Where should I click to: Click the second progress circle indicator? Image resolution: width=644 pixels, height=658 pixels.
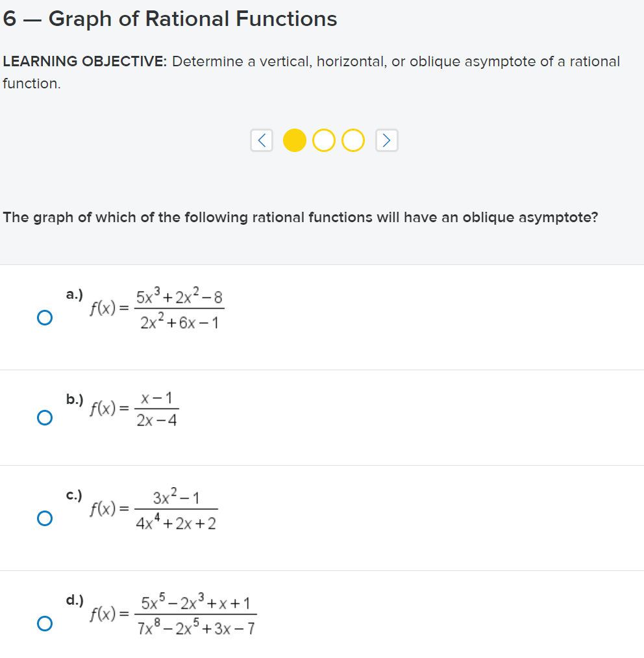tap(323, 140)
